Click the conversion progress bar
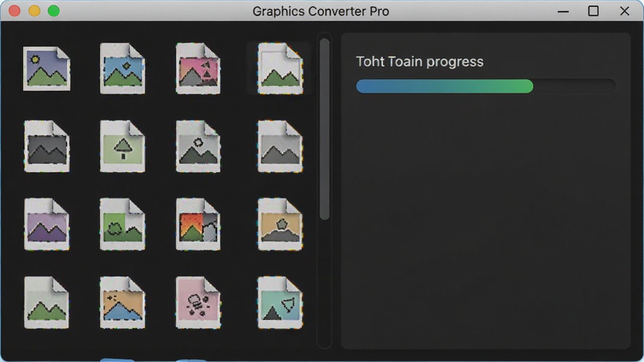 pos(486,86)
